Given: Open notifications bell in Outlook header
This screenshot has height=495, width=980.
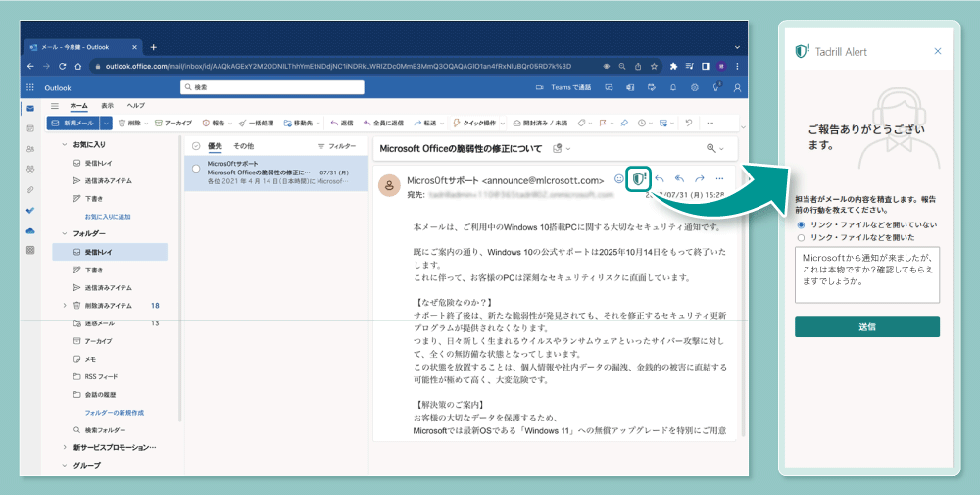Looking at the screenshot, I should click(673, 87).
